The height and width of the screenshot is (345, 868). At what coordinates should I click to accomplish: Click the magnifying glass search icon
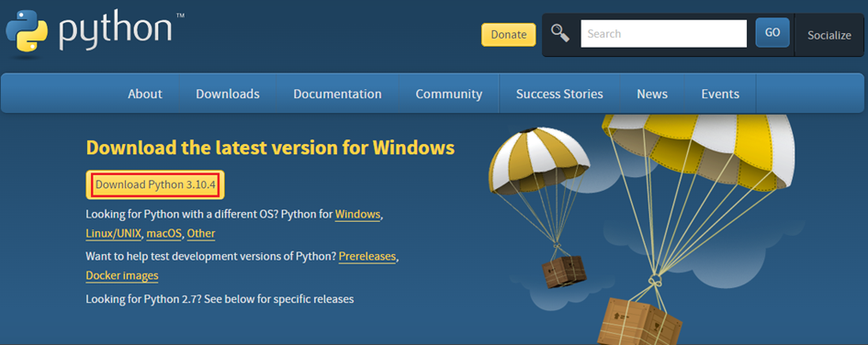[x=561, y=34]
